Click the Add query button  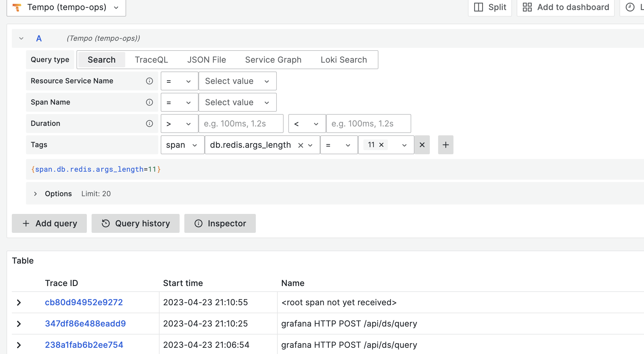tap(49, 223)
